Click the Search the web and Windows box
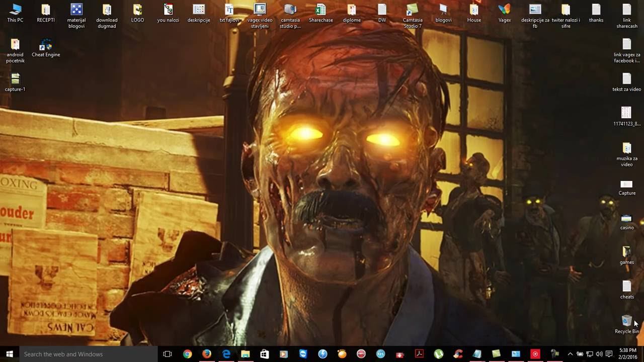Screen dimensions: 644x362 coord(89,354)
